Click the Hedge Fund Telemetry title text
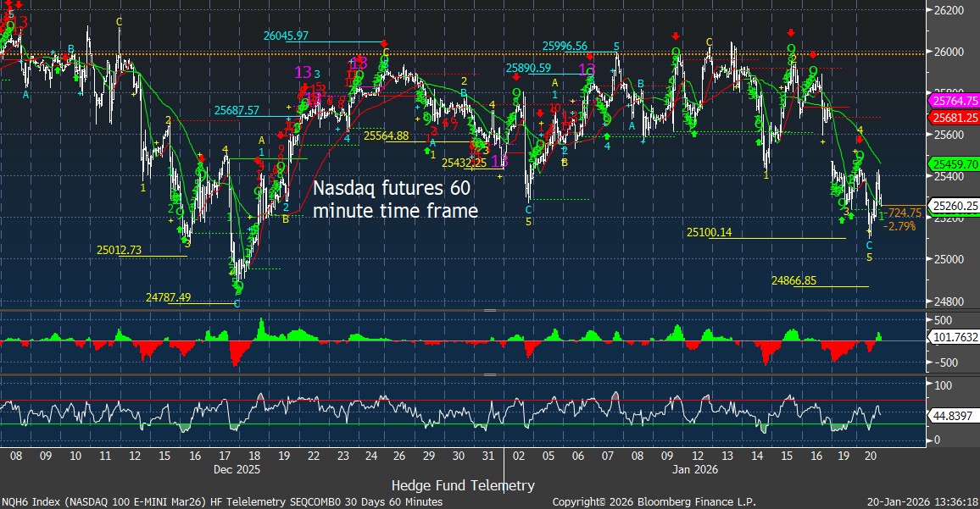 click(463, 485)
